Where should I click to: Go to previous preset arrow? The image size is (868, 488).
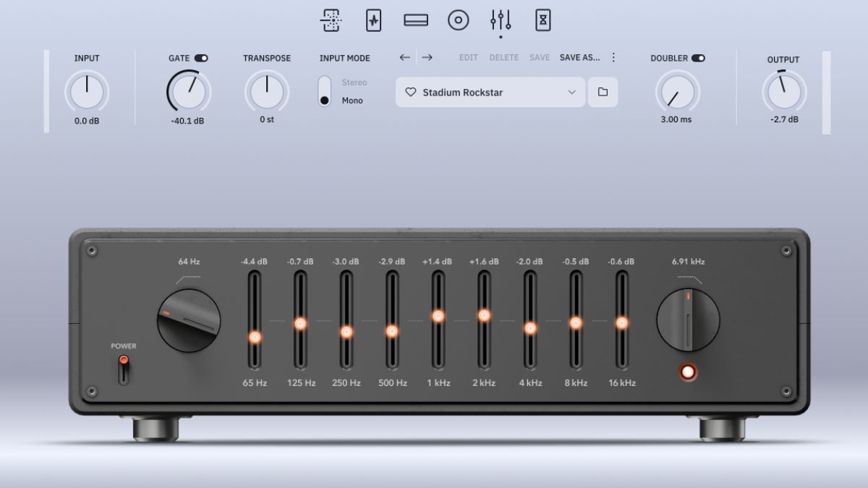[x=405, y=57]
